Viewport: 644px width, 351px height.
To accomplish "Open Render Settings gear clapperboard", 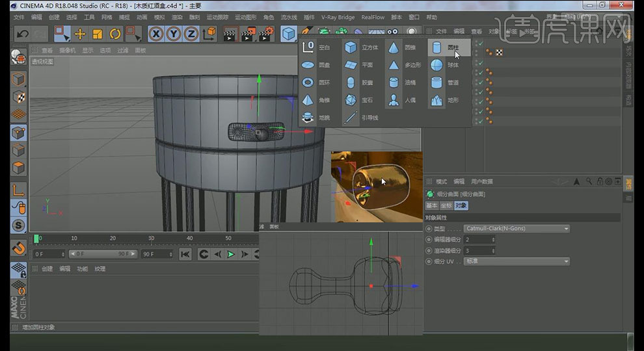I will click(267, 34).
